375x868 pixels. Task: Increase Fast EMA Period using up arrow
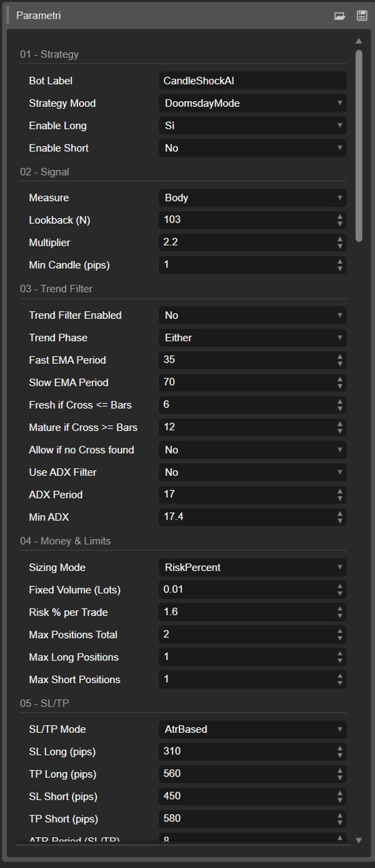point(340,356)
